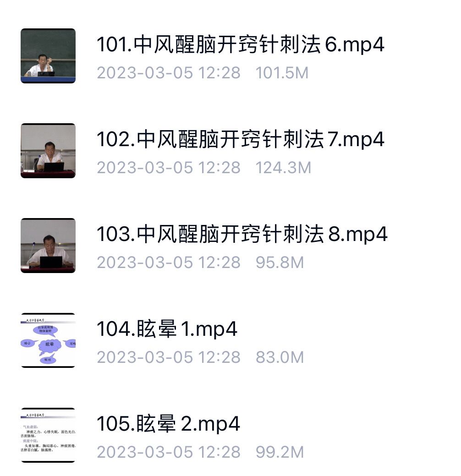The width and height of the screenshot is (461, 476).
Task: Open thumbnail of 102.中风醒脑开窍针刺法 7.mp4
Action: click(x=48, y=151)
